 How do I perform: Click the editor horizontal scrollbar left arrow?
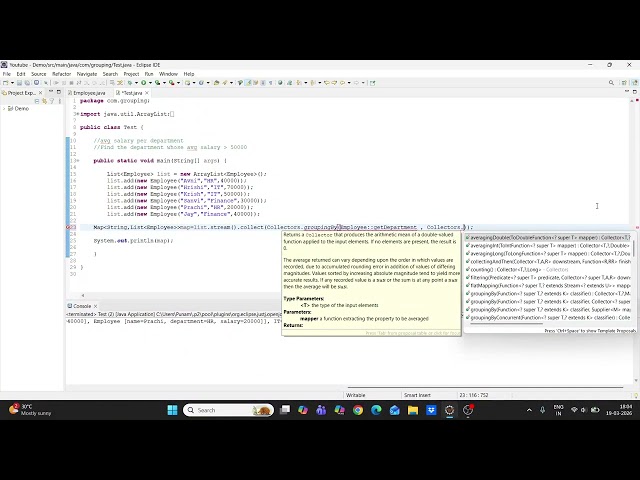(83, 296)
